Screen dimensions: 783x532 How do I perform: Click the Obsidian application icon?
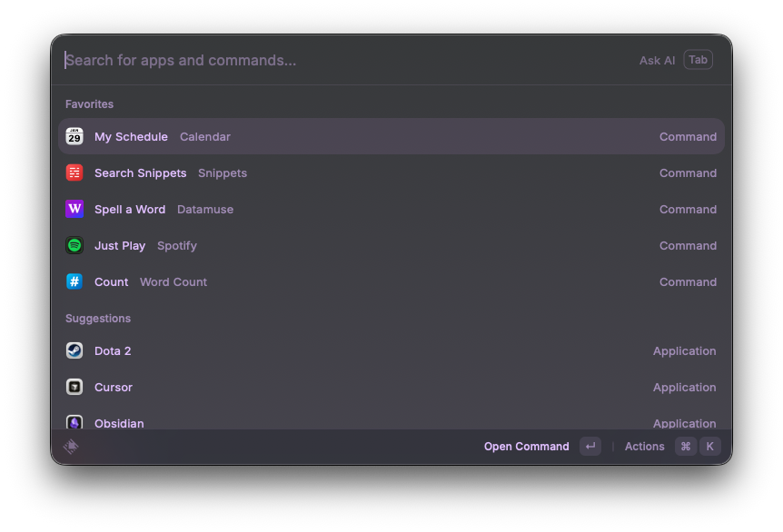coord(74,422)
